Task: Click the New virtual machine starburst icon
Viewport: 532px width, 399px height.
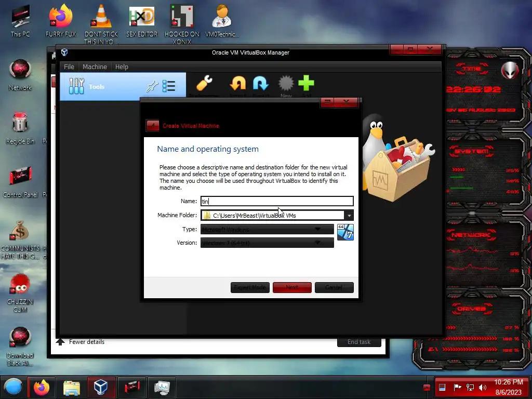Action: coord(286,83)
